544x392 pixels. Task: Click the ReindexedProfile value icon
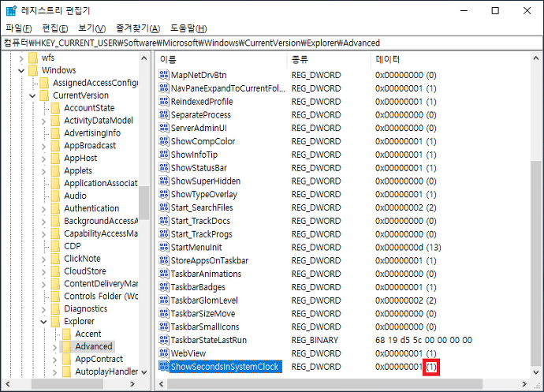coord(164,101)
